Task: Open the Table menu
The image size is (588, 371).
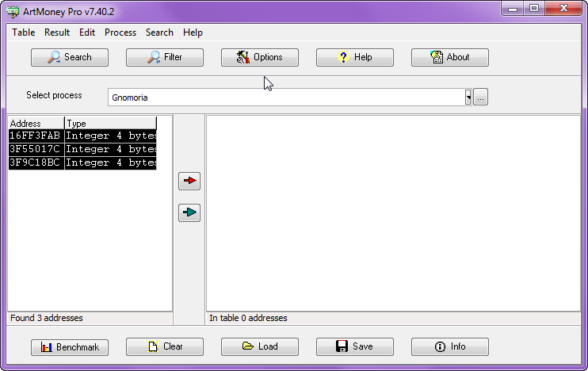Action: (23, 33)
